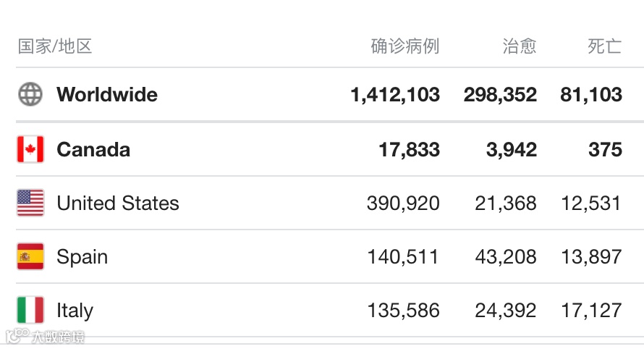Sort by 治愈 column header

click(520, 46)
